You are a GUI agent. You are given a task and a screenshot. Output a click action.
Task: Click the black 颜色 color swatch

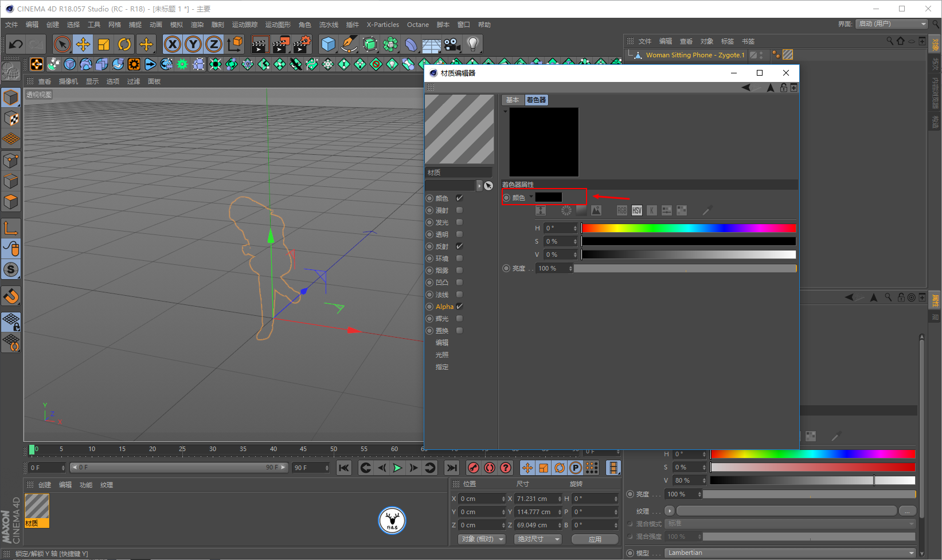coord(549,197)
